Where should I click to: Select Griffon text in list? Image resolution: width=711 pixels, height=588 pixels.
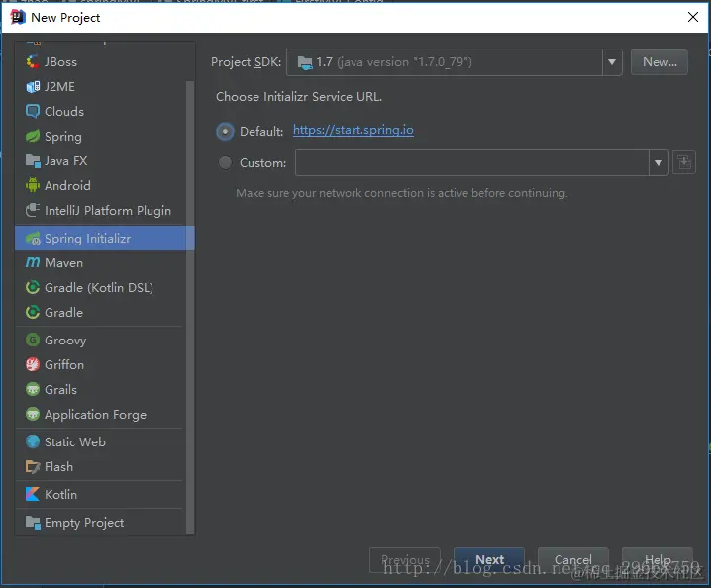coord(64,364)
